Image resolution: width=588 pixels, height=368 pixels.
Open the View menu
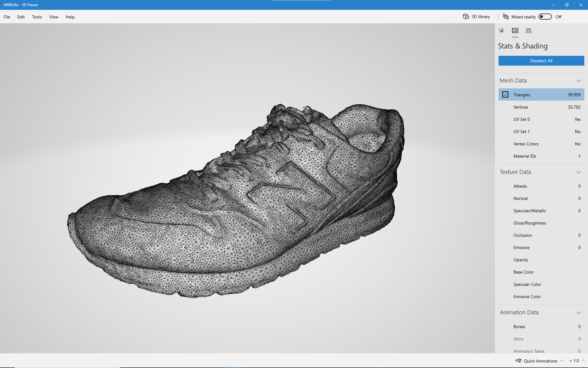(x=54, y=17)
